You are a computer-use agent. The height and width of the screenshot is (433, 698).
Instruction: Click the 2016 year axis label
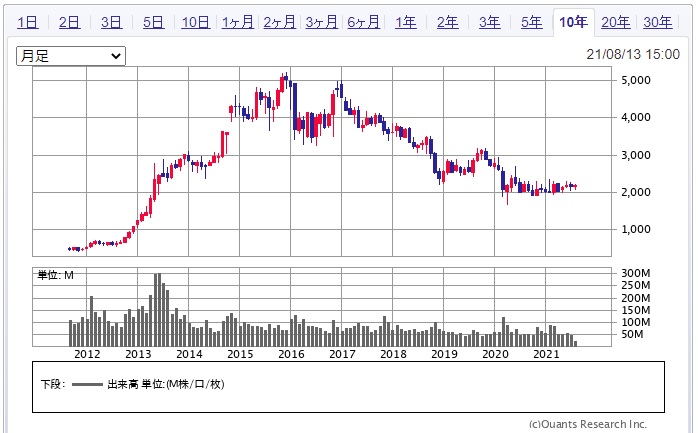click(x=291, y=354)
